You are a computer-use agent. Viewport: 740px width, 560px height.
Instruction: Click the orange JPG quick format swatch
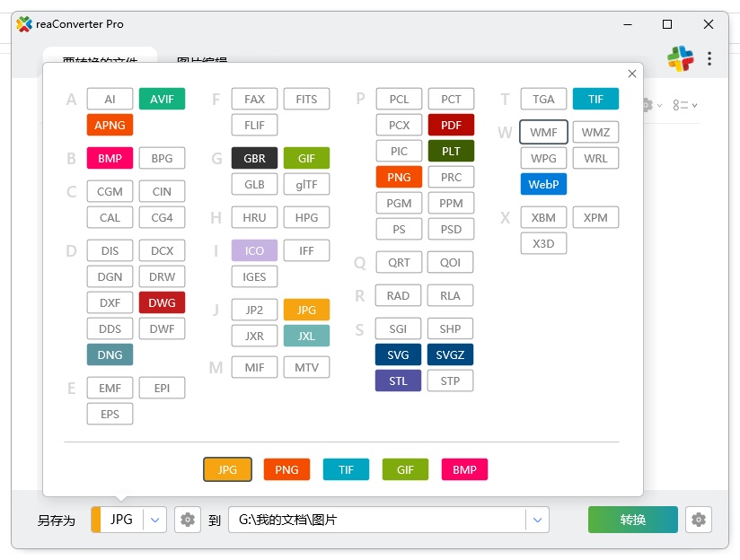(227, 468)
